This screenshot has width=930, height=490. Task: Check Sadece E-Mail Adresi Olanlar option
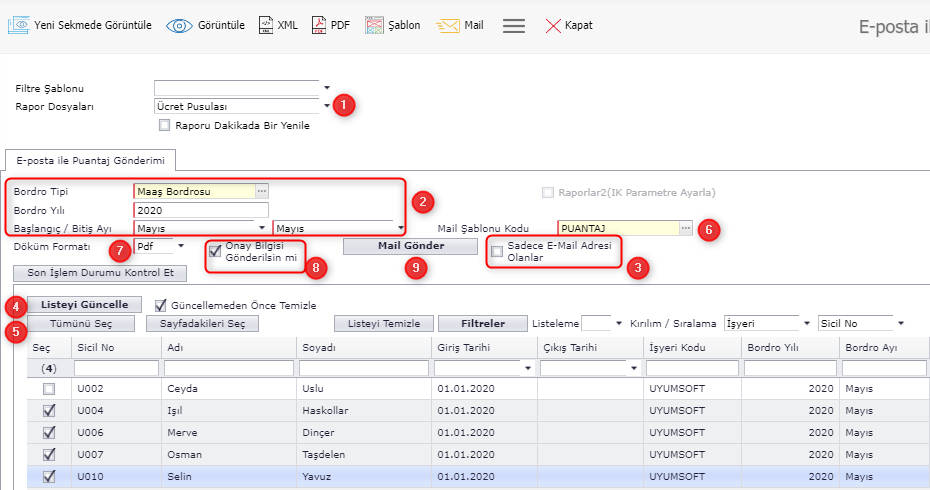497,251
